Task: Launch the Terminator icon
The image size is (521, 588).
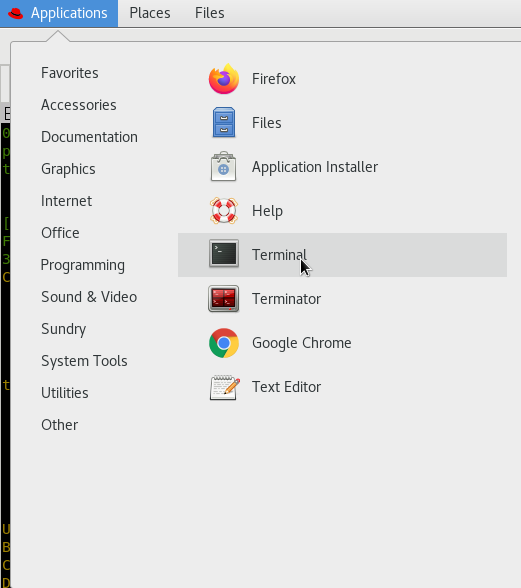Action: click(224, 299)
